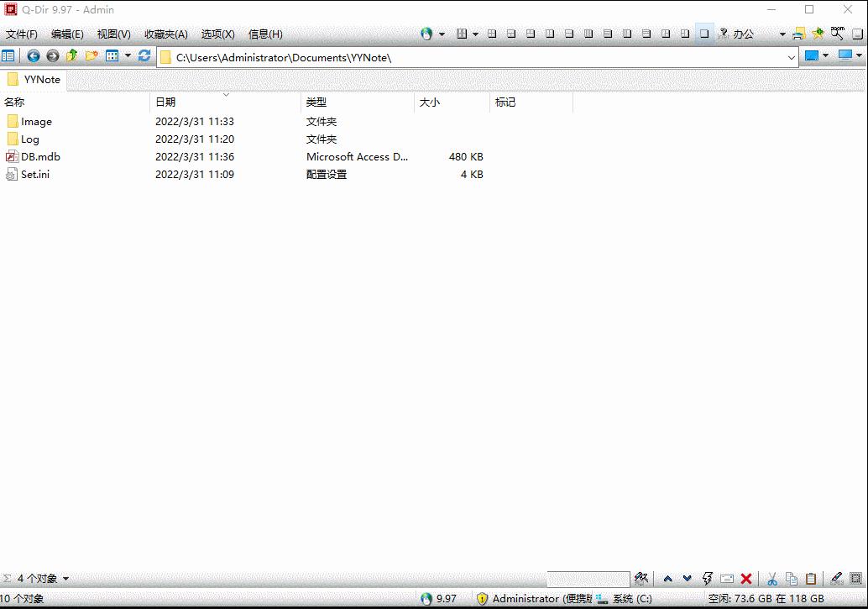Click the Administrator button on the taskbar
The height and width of the screenshot is (609, 868).
525,599
